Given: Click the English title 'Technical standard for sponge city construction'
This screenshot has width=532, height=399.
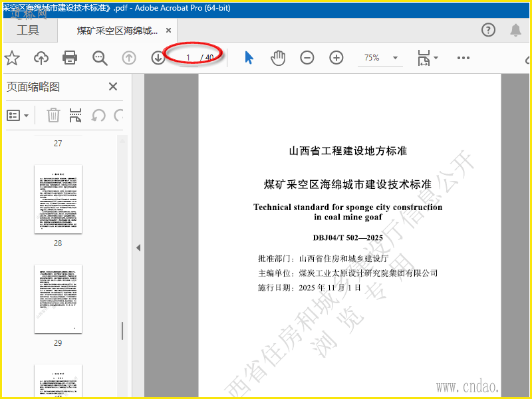Looking at the screenshot, I should (x=348, y=207).
